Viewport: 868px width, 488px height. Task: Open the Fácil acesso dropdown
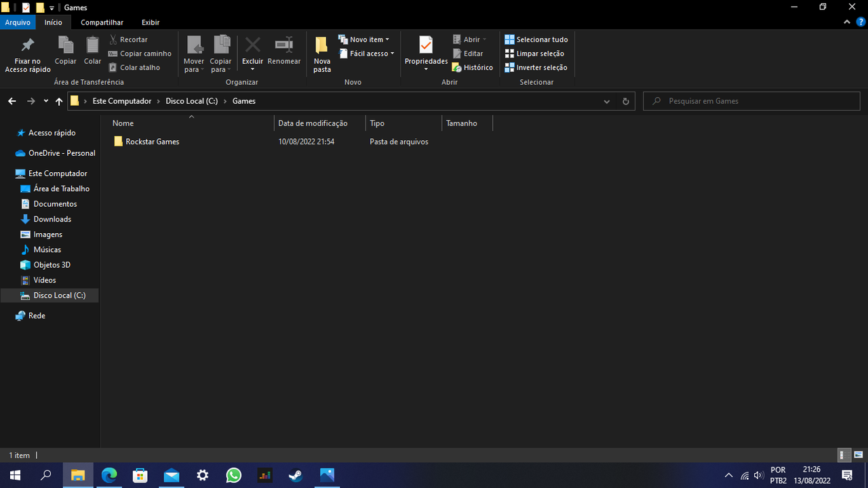(x=366, y=54)
